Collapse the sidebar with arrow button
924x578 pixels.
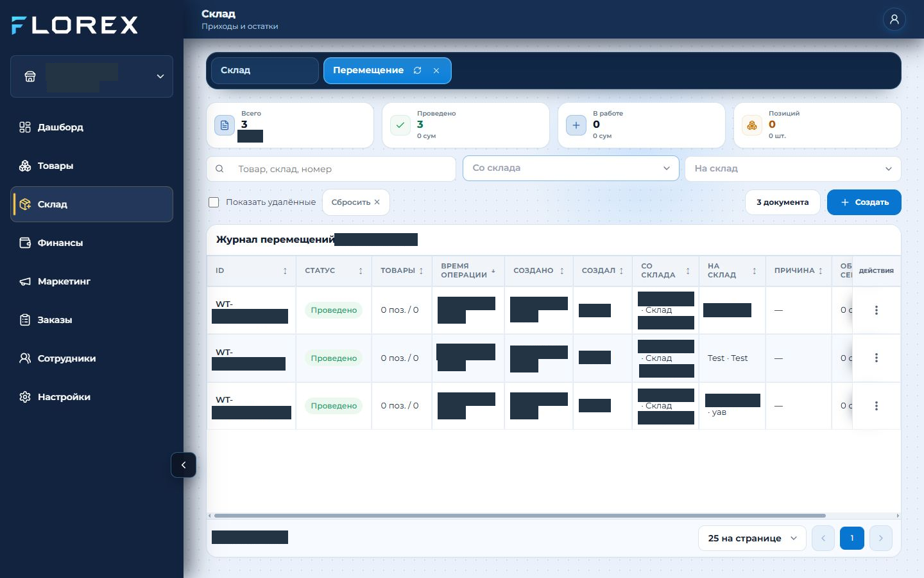pyautogui.click(x=184, y=465)
